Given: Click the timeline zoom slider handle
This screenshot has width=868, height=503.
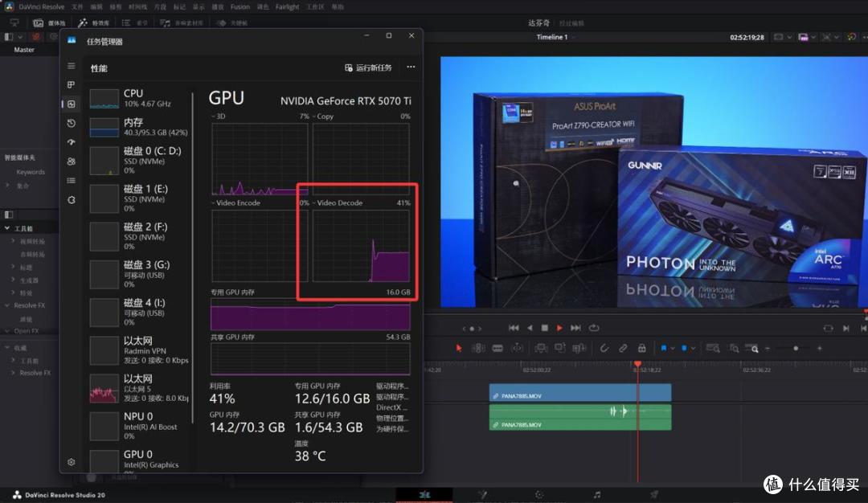Looking at the screenshot, I should point(796,349).
